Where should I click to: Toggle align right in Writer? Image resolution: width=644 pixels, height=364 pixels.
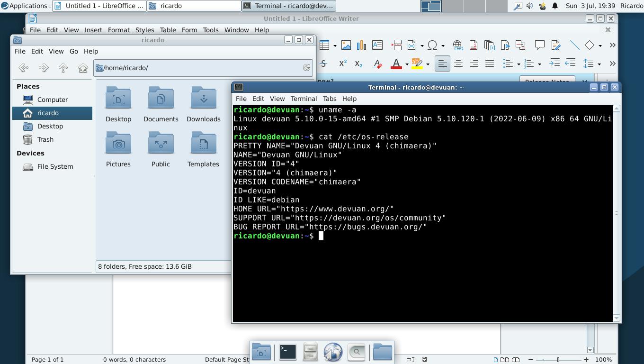click(474, 64)
